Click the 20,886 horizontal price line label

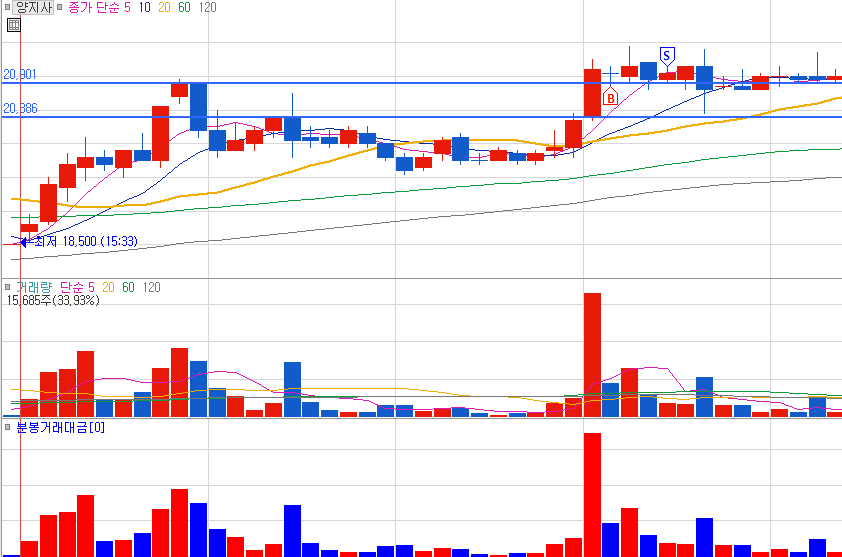[x=20, y=108]
